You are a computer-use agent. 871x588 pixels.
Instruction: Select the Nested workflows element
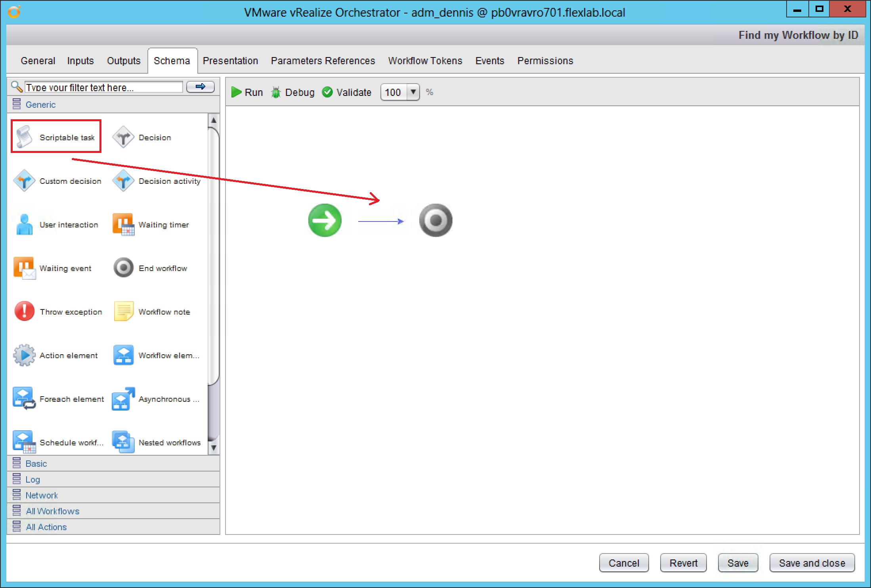click(157, 443)
